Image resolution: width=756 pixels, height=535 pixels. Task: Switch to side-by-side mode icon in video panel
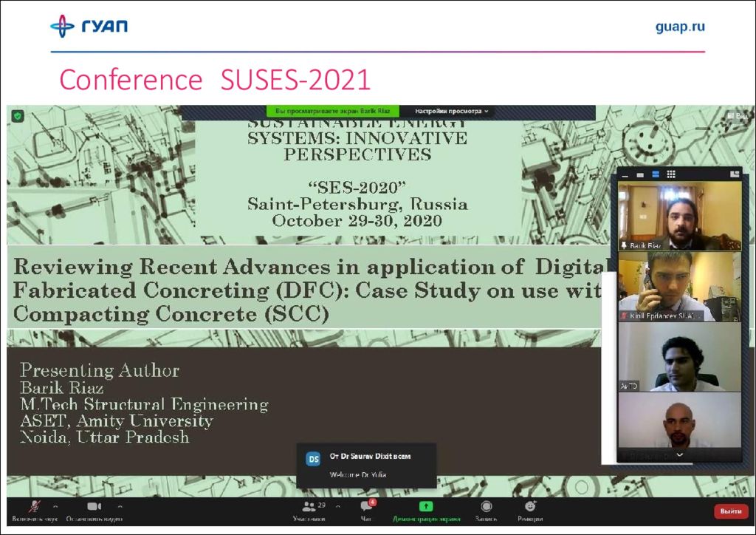tap(735, 174)
